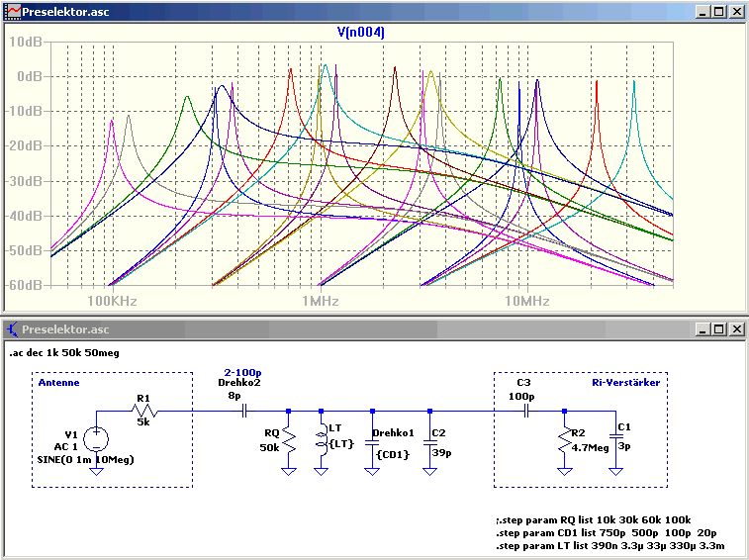
Task: Click the V(n004) trace label
Action: 360,33
